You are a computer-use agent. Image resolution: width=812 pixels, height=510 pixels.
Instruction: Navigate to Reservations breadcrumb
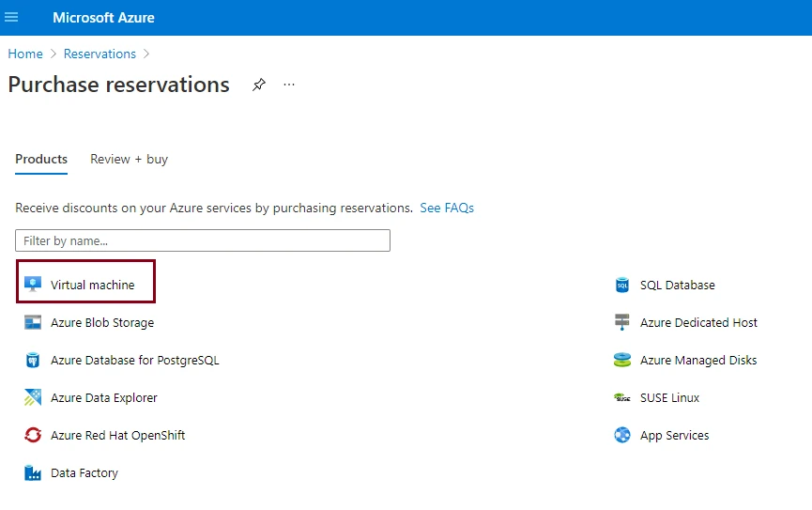[100, 54]
